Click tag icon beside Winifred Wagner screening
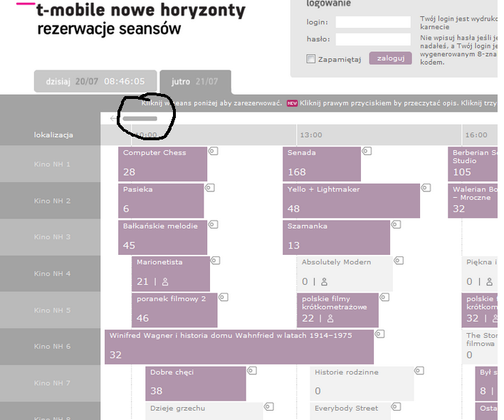This screenshot has width=504, height=420. 379,333
